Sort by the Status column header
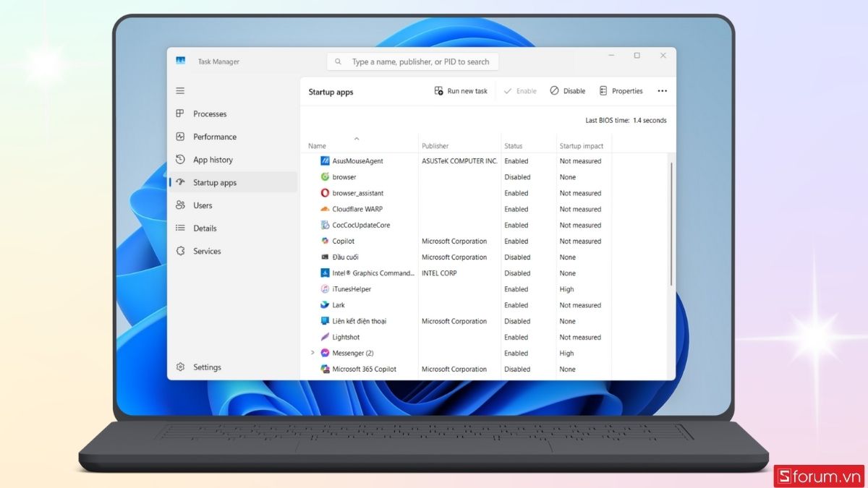This screenshot has height=488, width=868. pyautogui.click(x=514, y=146)
